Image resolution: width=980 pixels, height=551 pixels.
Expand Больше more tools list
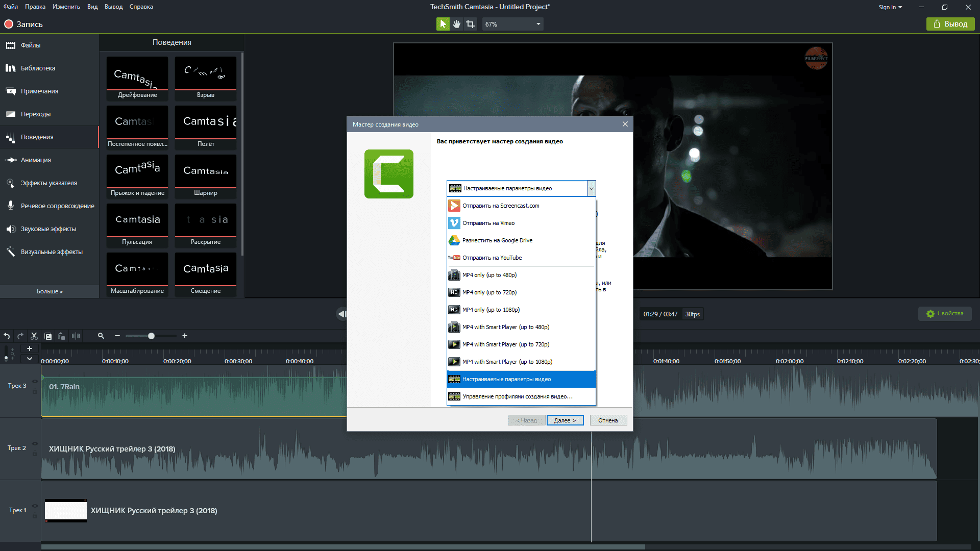coord(50,292)
